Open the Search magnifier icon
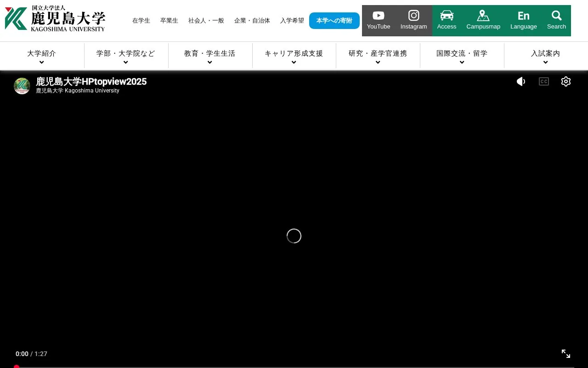Image resolution: width=588 pixels, height=368 pixels. 556,21
